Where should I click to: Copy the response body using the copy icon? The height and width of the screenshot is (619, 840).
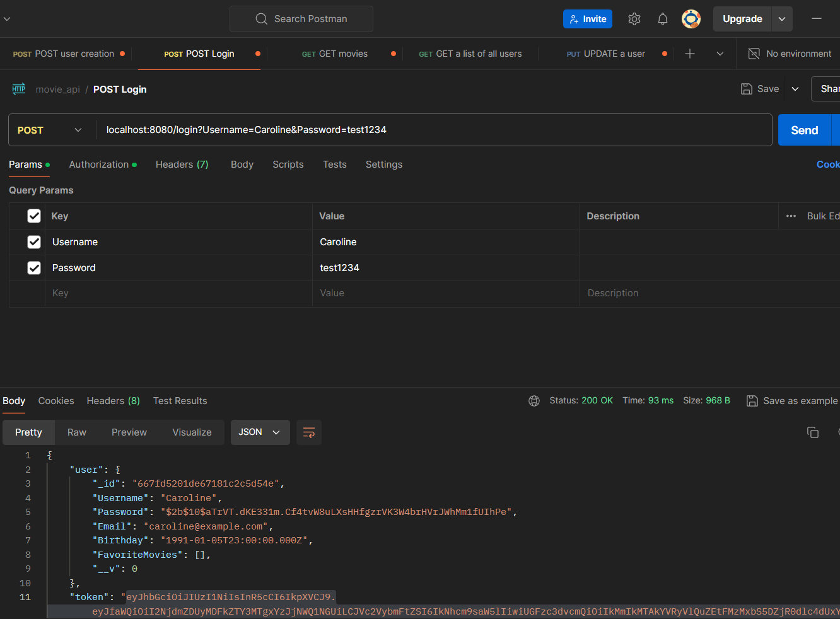point(813,432)
